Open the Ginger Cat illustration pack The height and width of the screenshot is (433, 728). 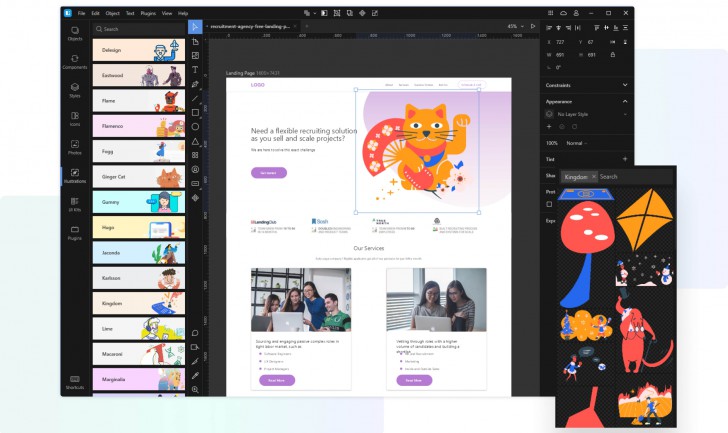pos(139,177)
